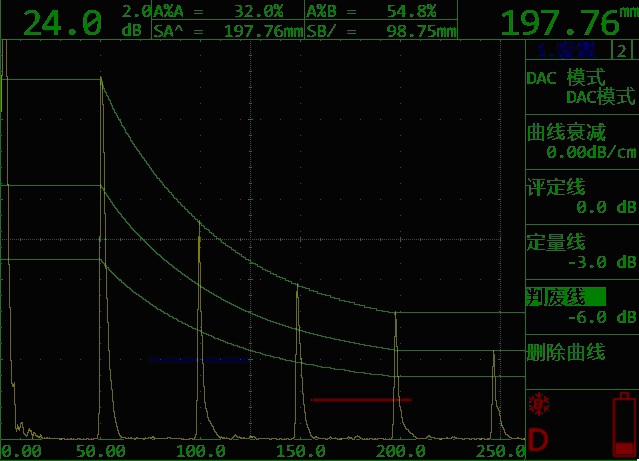
Task: Click the red D status indicator
Action: click(x=538, y=440)
